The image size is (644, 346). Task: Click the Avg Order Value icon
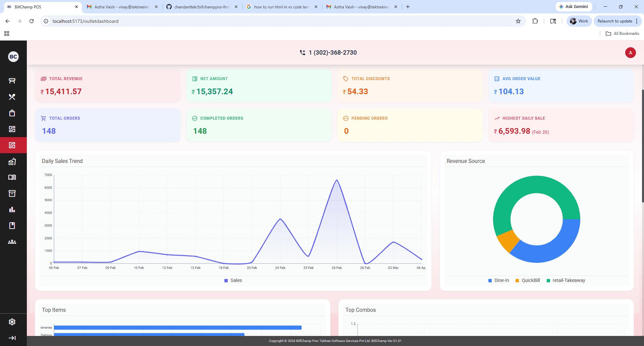coord(497,79)
